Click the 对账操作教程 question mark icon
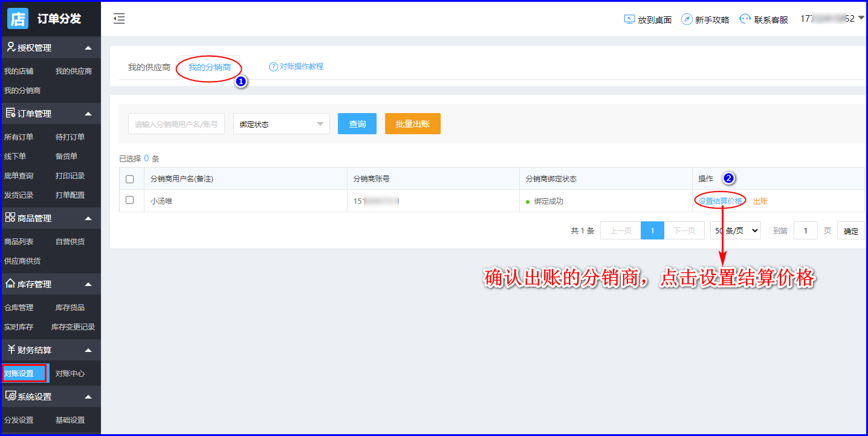Image resolution: width=868 pixels, height=436 pixels. point(273,67)
